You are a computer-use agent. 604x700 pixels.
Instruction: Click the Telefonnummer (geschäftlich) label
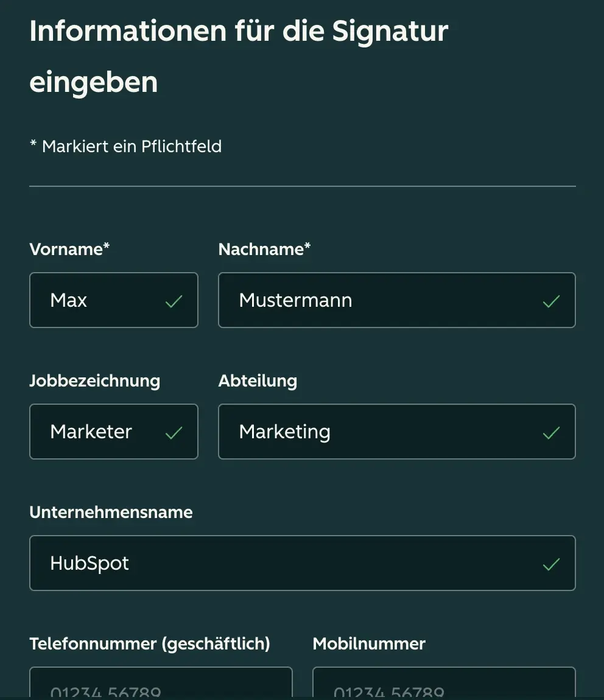[150, 643]
